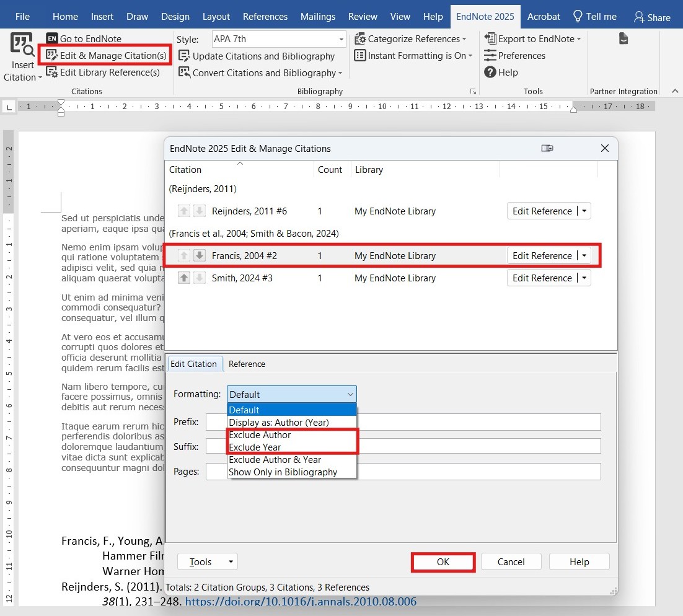The width and height of the screenshot is (683, 616).
Task: Move Reijnders, 2011 #6 citation up
Action: click(x=184, y=211)
